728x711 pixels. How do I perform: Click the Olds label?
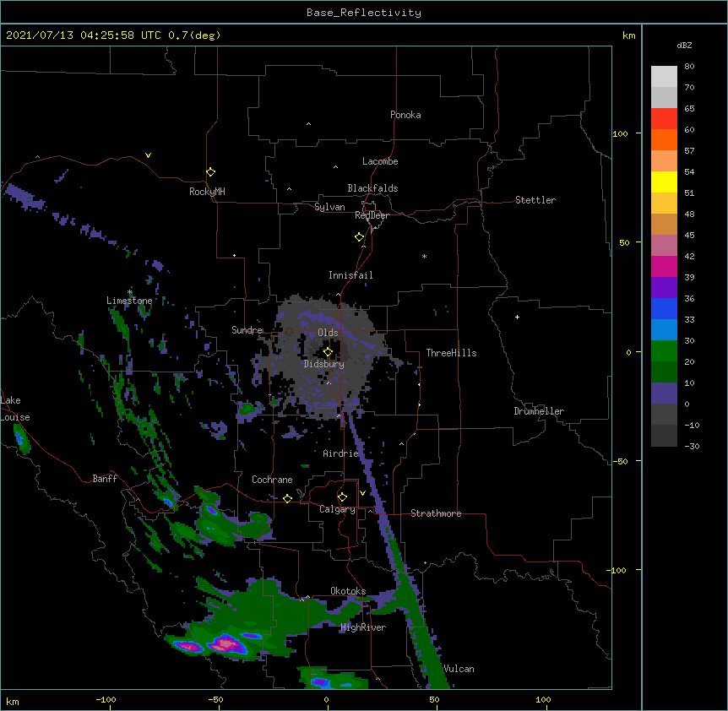coord(328,333)
